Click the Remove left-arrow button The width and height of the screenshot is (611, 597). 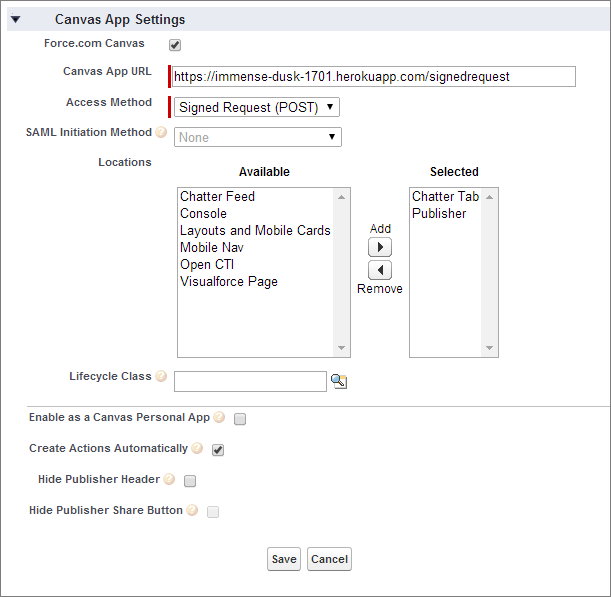pyautogui.click(x=380, y=270)
